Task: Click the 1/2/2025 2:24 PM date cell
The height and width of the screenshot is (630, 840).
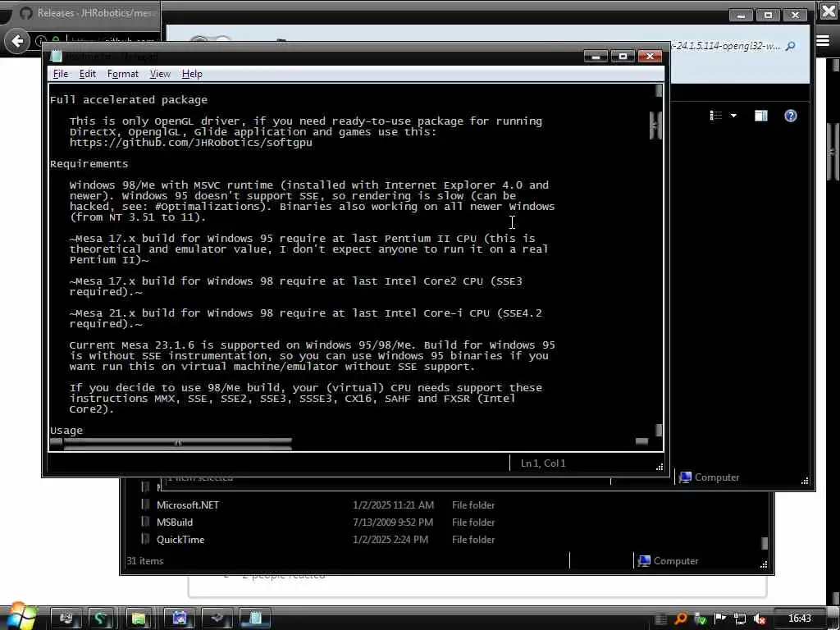Action: tap(390, 540)
